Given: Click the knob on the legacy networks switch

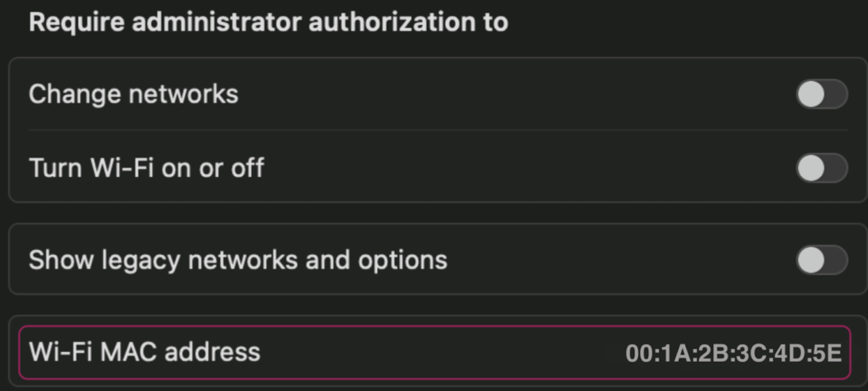Looking at the screenshot, I should (811, 260).
